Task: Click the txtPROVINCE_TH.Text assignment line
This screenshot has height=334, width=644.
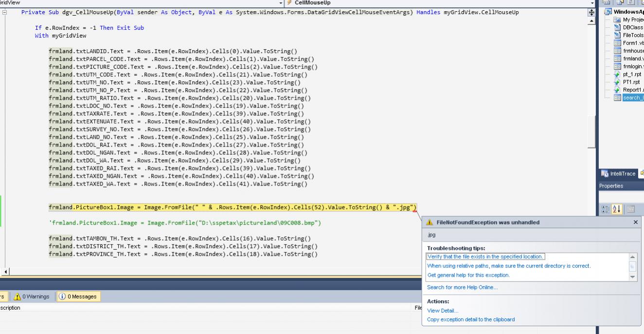Action: pos(183,254)
